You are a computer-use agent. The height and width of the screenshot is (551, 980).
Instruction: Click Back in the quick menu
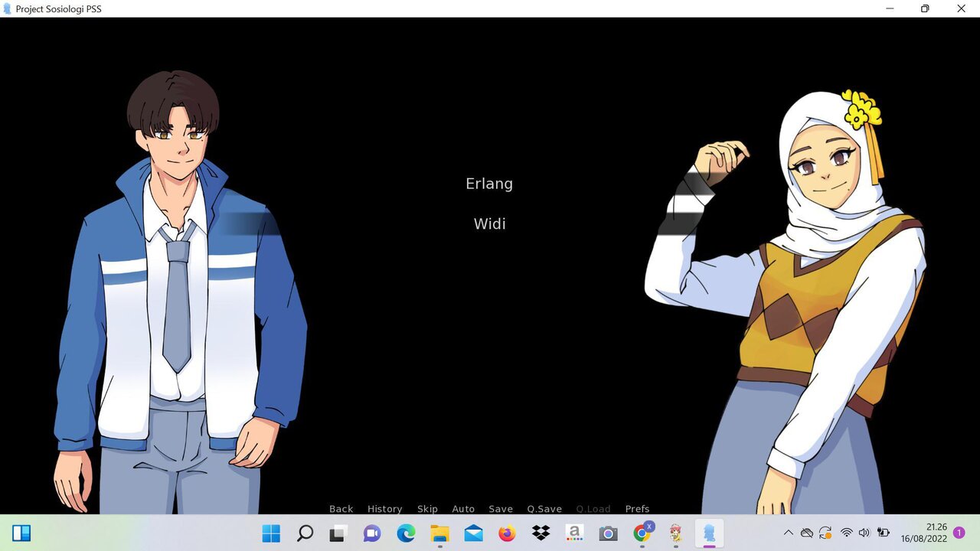[341, 509]
